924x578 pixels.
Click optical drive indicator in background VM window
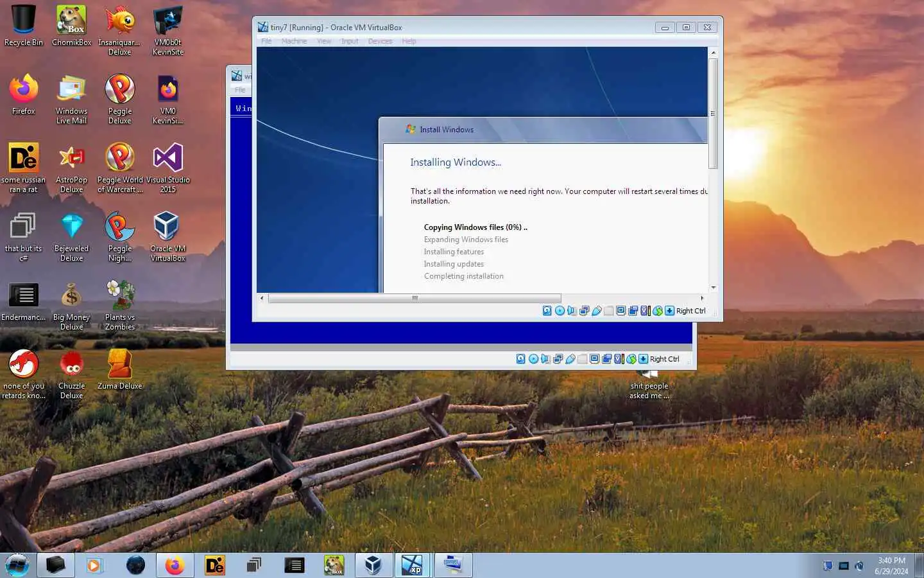(x=533, y=359)
